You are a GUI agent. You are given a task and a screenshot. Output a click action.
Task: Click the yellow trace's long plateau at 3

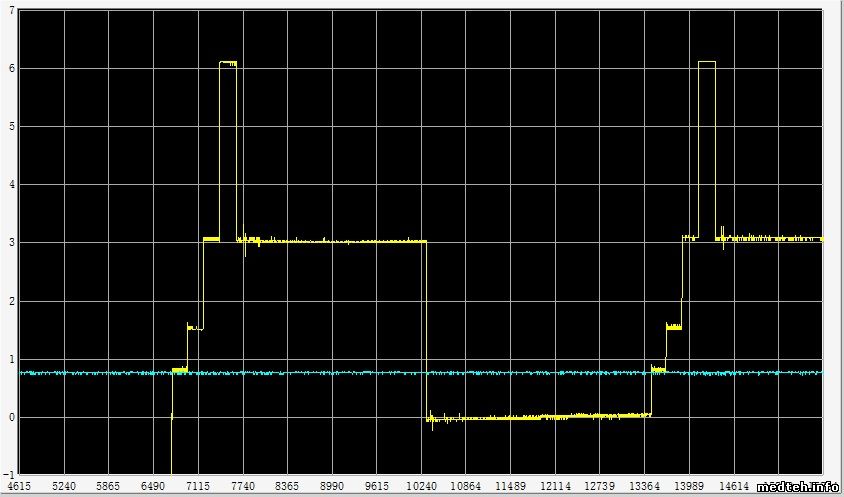point(330,241)
